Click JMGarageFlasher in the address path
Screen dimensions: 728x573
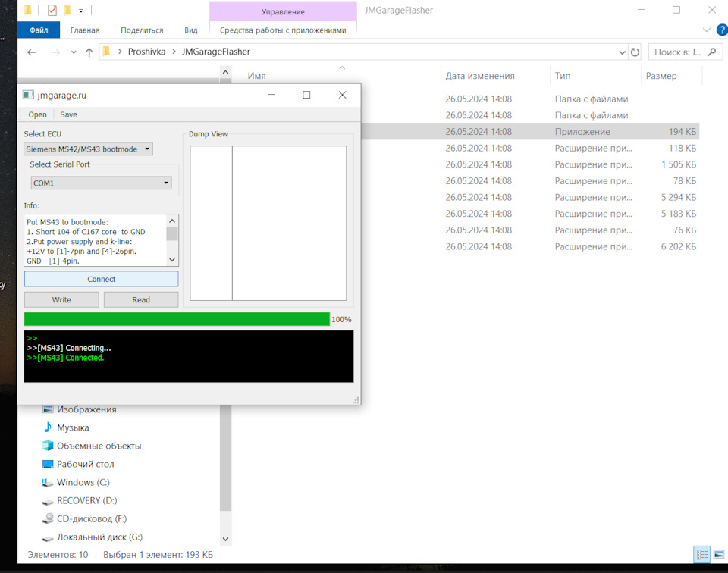pos(216,52)
